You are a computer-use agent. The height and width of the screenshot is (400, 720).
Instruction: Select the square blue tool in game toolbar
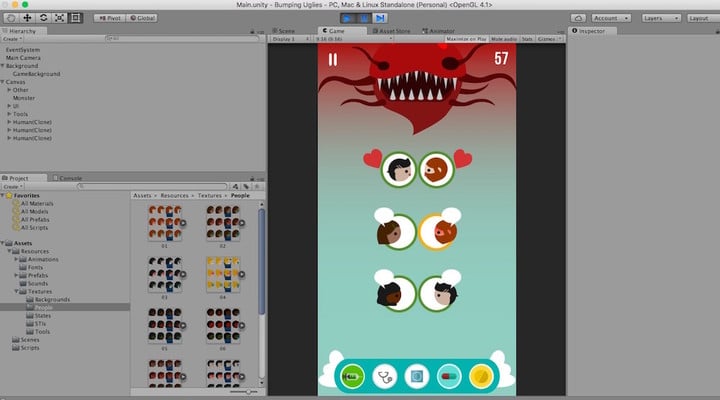[x=416, y=377]
